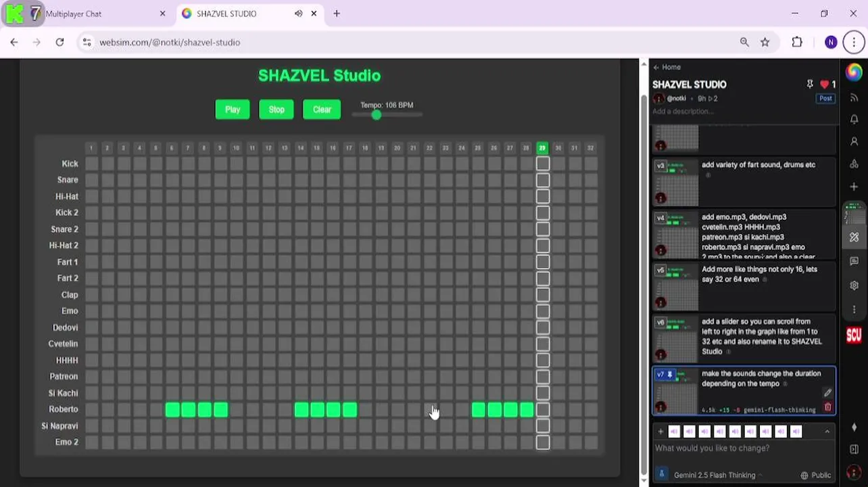This screenshot has width=868, height=487.
Task: Jump to step 29 marker
Action: tap(542, 148)
